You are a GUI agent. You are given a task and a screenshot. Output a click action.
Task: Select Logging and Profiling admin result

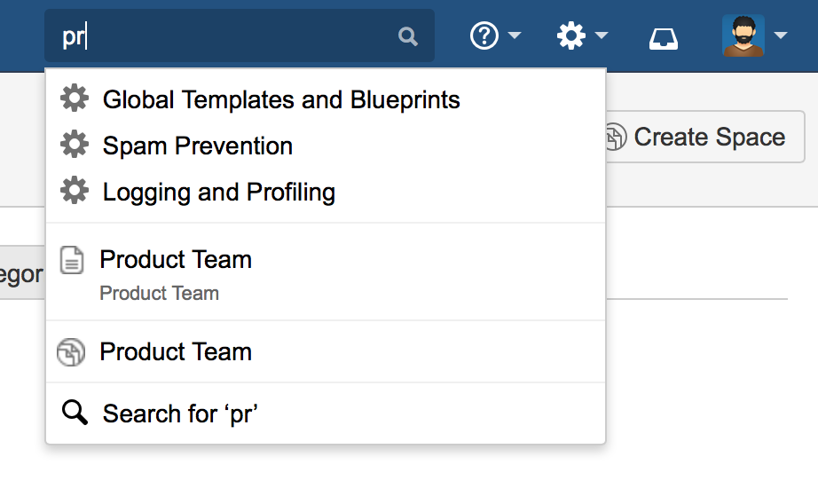tap(326, 192)
